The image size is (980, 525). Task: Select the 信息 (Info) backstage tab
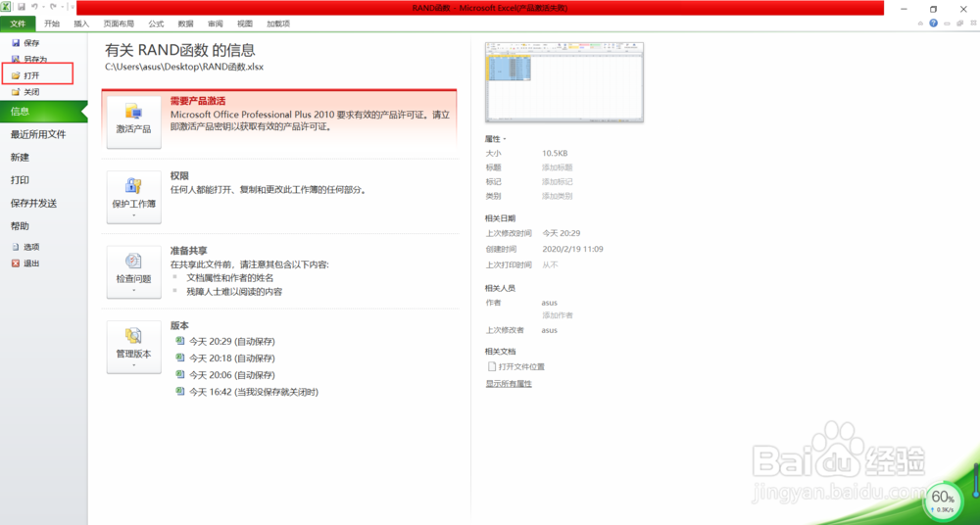point(44,112)
